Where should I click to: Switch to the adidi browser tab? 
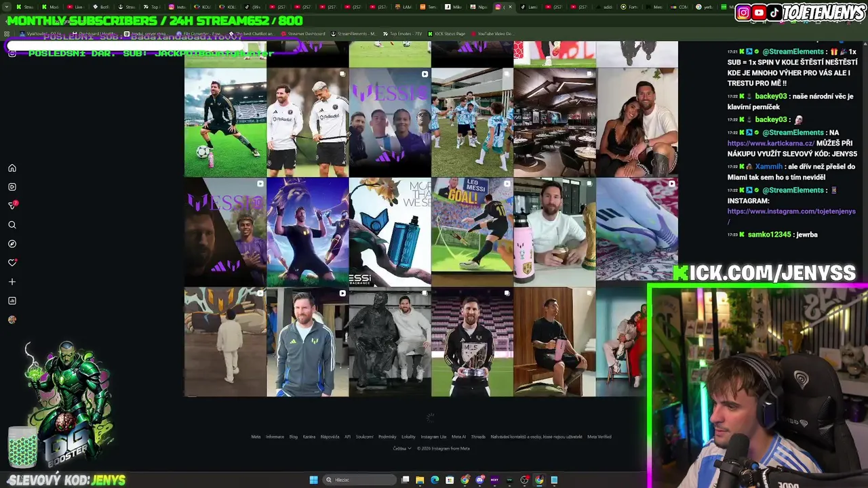(x=604, y=7)
